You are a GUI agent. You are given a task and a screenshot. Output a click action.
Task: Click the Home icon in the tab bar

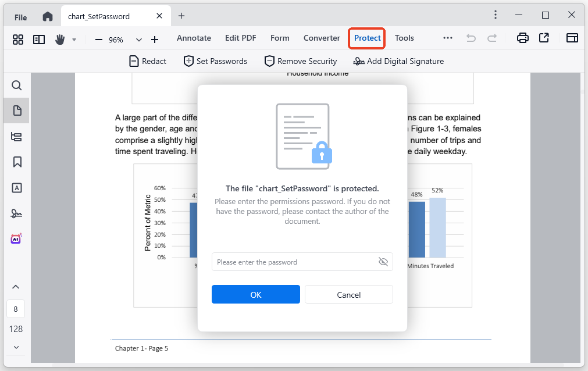coord(48,16)
